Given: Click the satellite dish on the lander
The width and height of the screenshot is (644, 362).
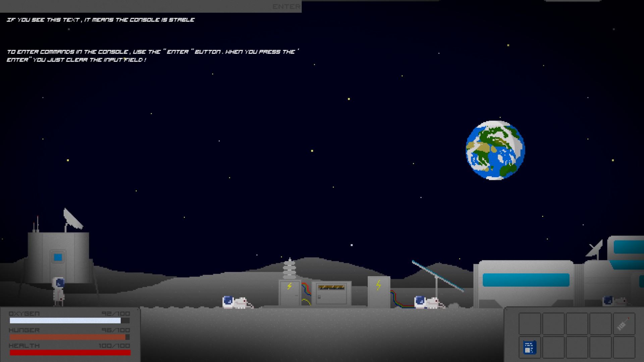Looking at the screenshot, I should [73, 219].
